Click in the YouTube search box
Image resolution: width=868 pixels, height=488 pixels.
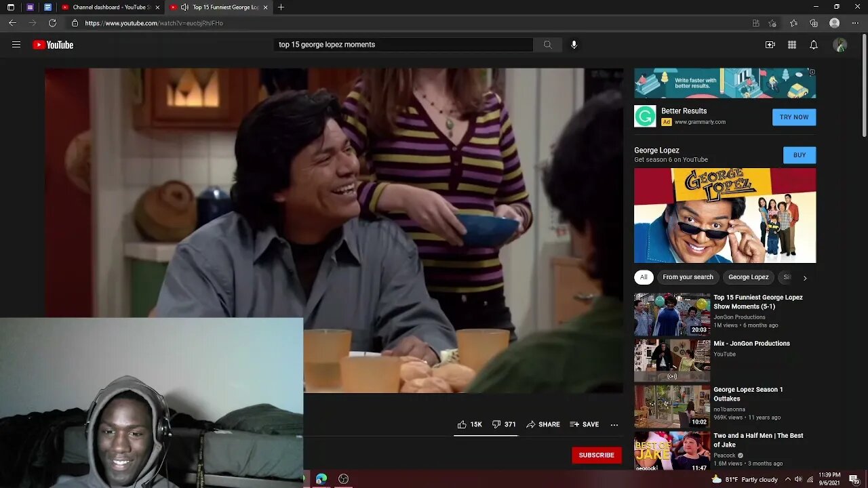403,45
